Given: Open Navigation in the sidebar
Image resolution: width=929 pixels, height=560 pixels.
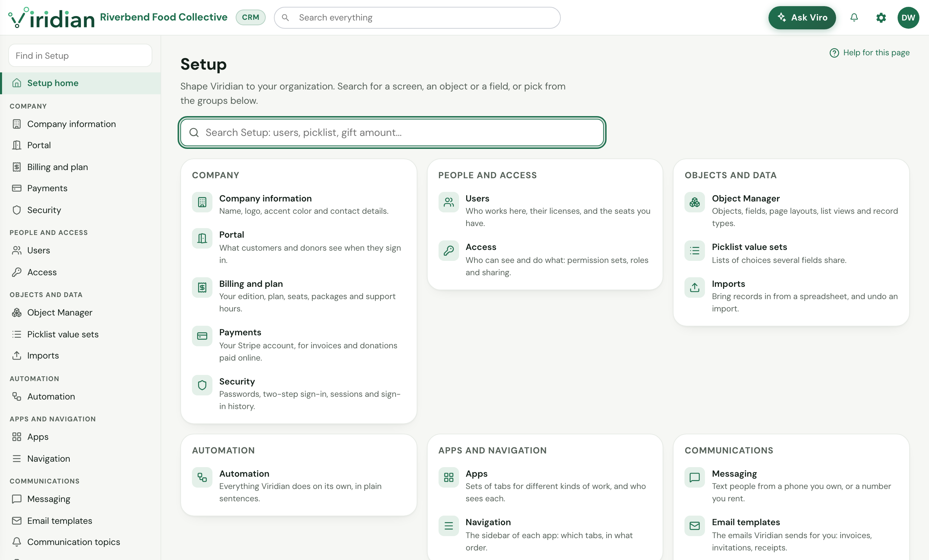Looking at the screenshot, I should (x=80, y=459).
